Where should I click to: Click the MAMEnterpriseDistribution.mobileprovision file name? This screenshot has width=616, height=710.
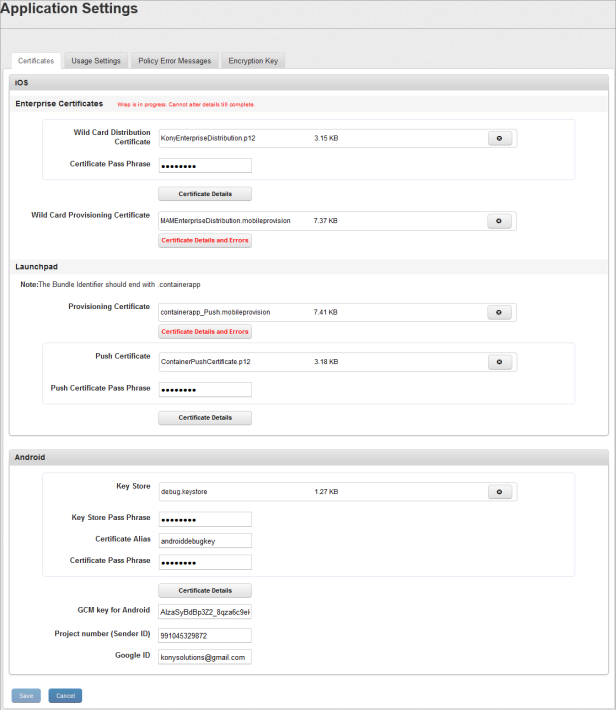pos(225,221)
